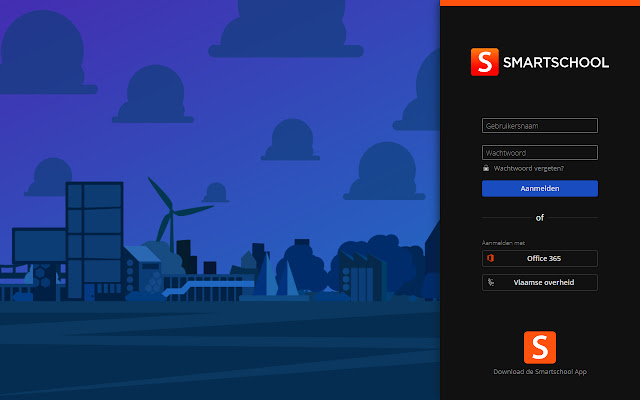Click the "Aanmelden met" label text
The width and height of the screenshot is (640, 400).
click(503, 243)
